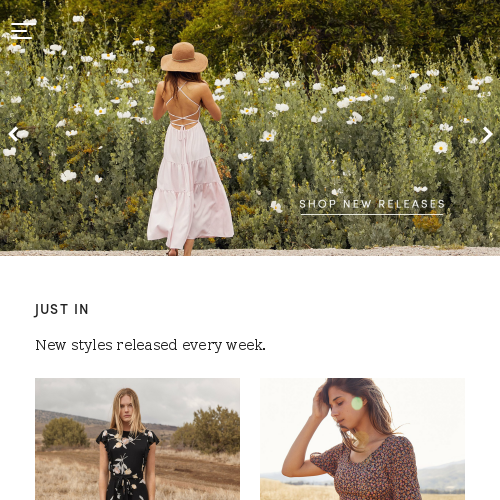Select the 'New styles released every week' text
This screenshot has width=500, height=500.
tap(150, 345)
